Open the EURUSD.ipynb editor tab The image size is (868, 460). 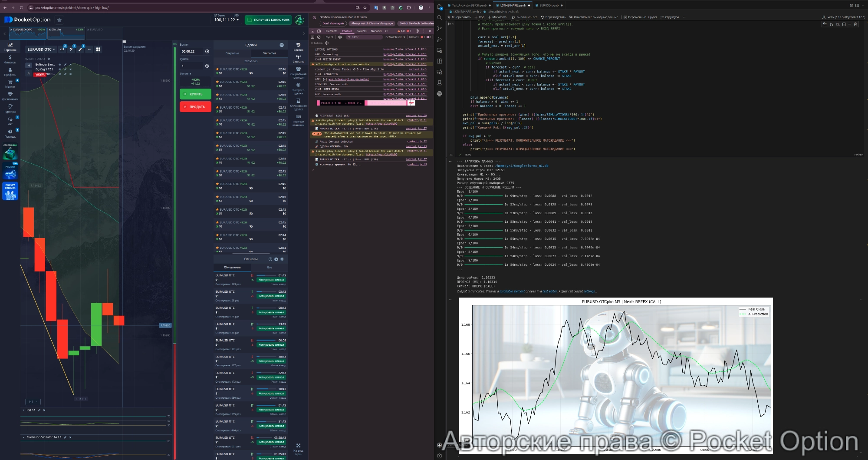tap(549, 6)
